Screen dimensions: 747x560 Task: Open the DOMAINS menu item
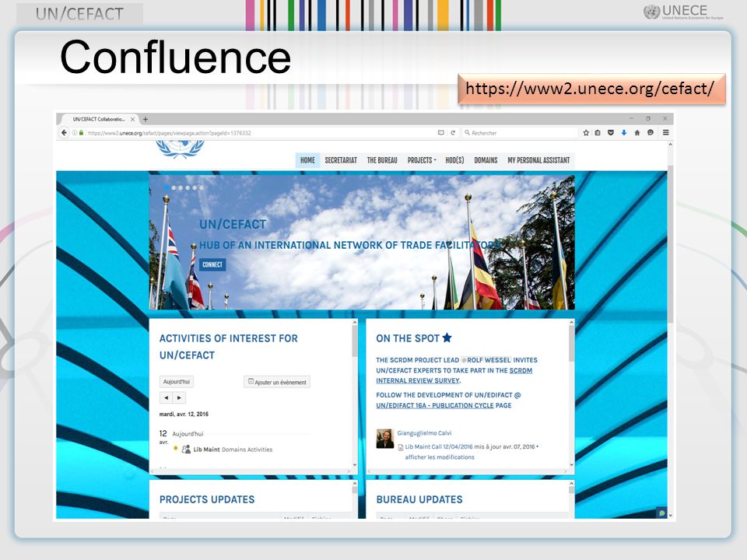coord(486,160)
